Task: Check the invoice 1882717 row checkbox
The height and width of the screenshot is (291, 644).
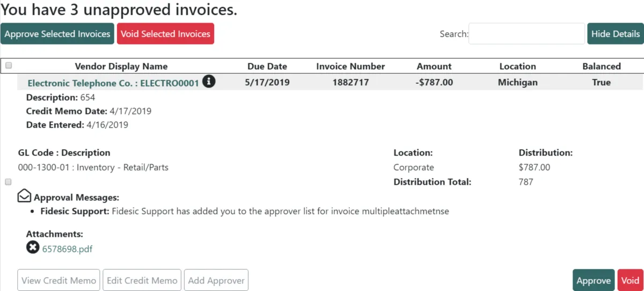Action: click(8, 182)
